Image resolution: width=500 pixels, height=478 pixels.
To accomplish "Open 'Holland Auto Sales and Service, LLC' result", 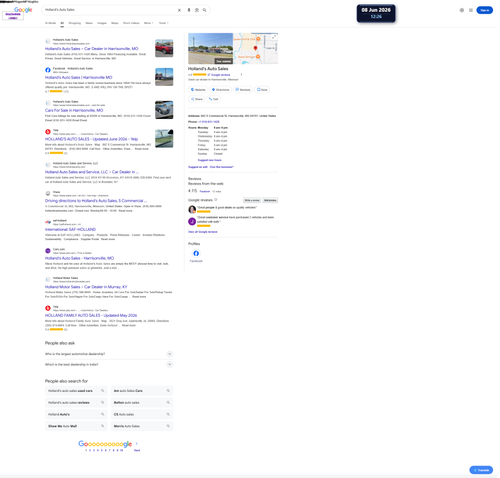I will [x=92, y=172].
